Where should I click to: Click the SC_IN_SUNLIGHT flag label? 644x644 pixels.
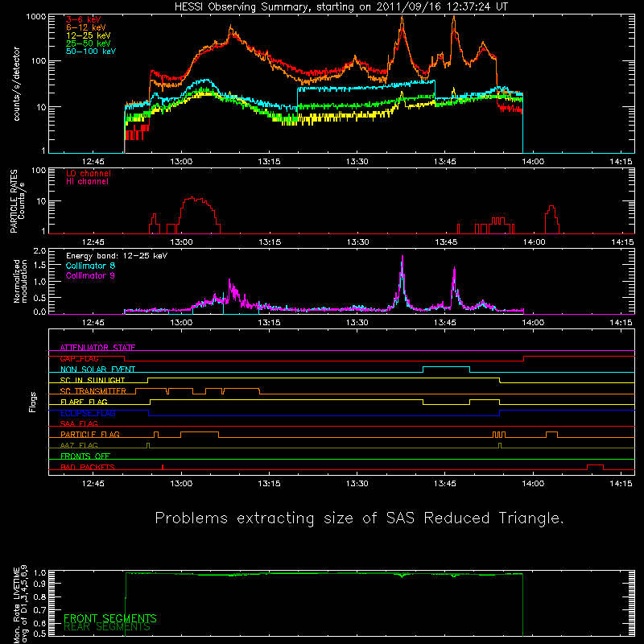[93, 380]
